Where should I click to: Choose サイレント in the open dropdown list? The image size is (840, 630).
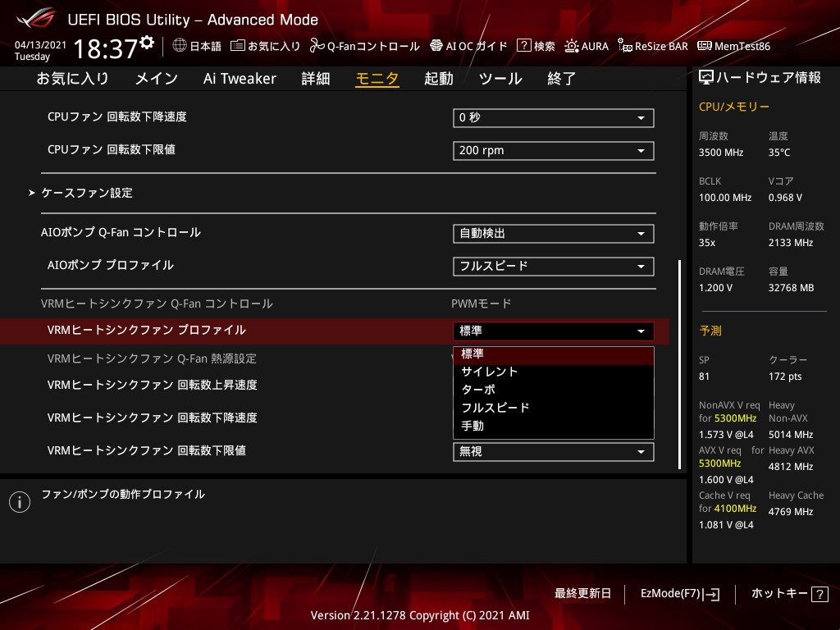pos(554,372)
